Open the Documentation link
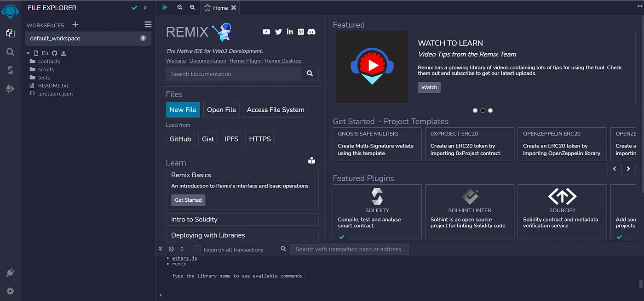 coord(208,61)
